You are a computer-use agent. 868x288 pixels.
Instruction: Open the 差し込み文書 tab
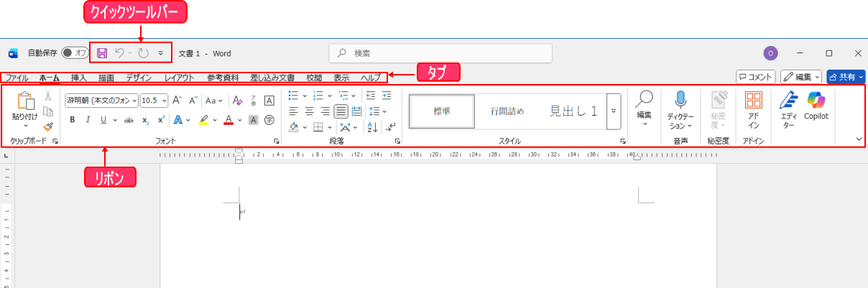pos(272,77)
